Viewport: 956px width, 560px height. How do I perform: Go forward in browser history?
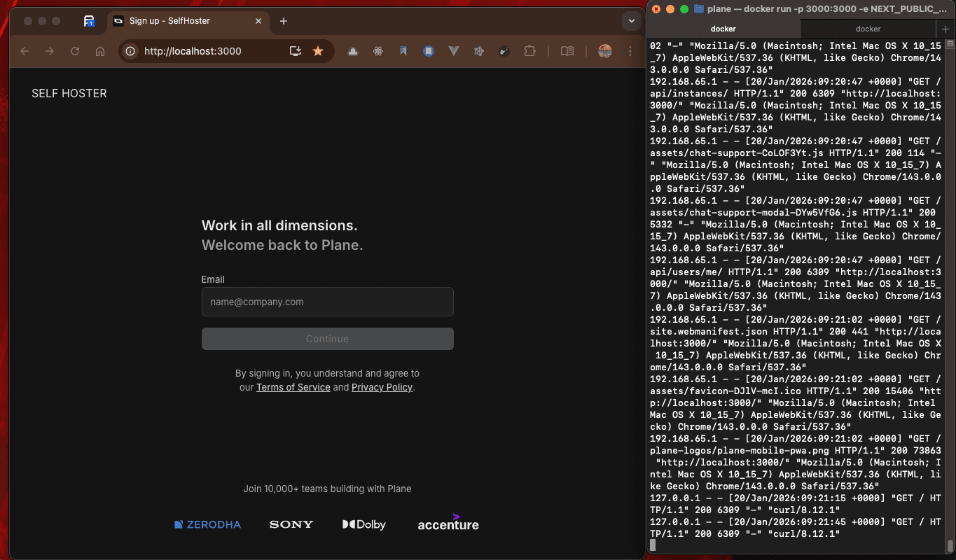click(50, 51)
